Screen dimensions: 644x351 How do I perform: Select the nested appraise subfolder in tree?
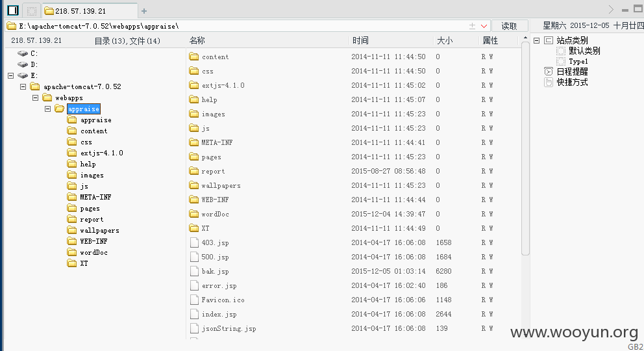95,120
